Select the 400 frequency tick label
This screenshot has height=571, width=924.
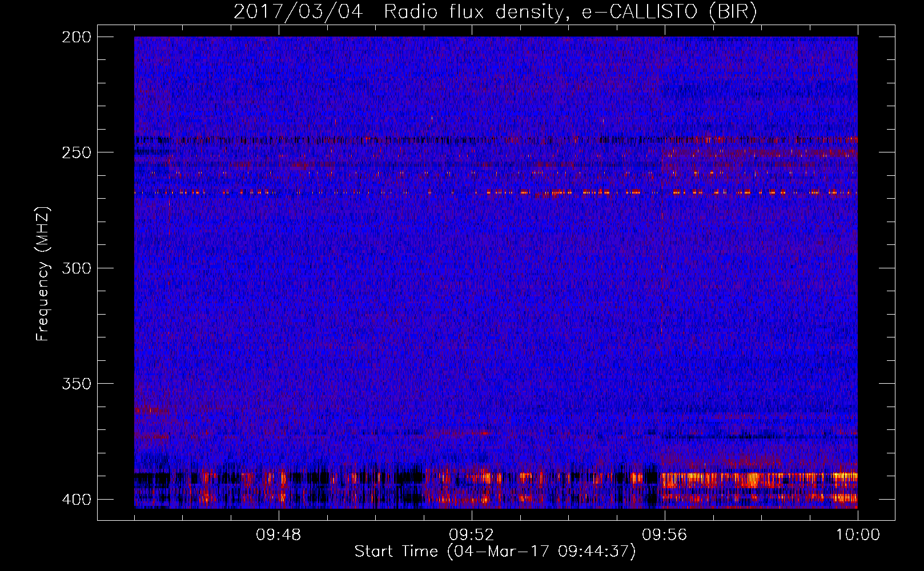tap(76, 500)
